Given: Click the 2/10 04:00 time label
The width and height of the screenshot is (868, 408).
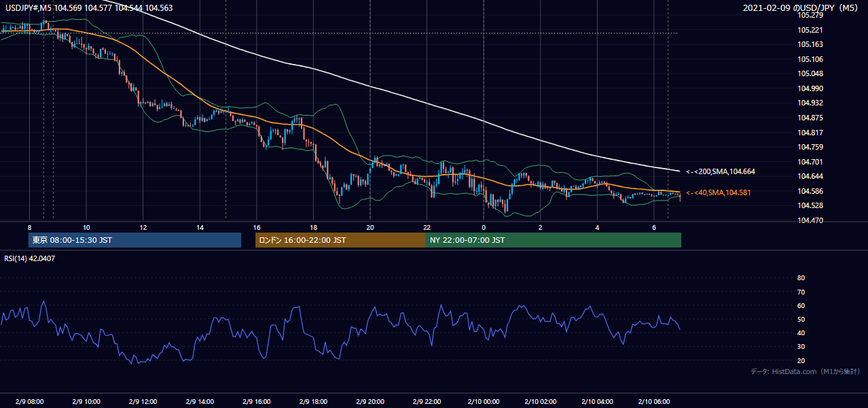Looking at the screenshot, I should (x=597, y=402).
